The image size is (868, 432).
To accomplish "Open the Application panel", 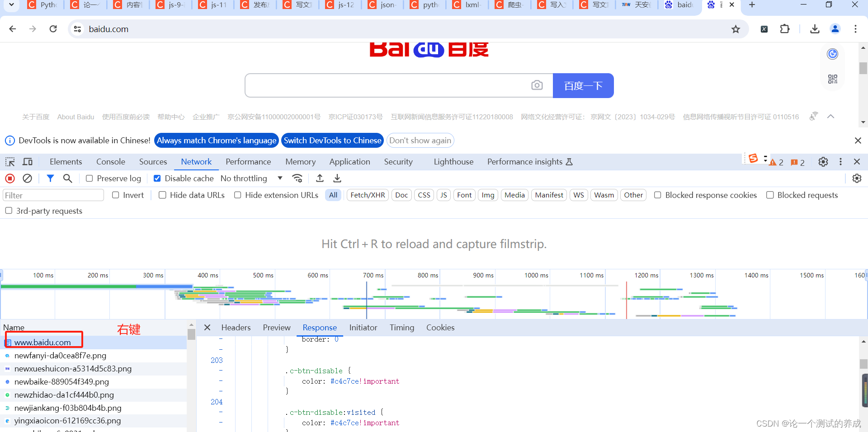I will (350, 162).
